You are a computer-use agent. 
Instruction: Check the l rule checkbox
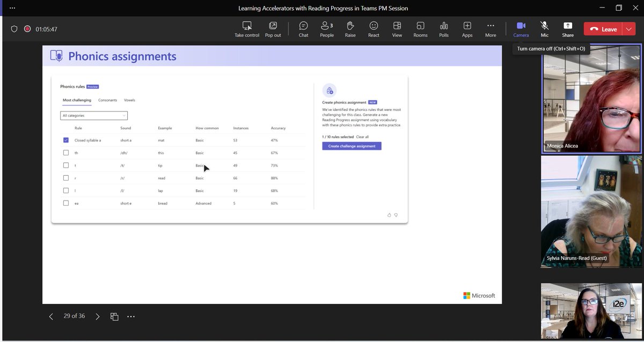(65, 190)
